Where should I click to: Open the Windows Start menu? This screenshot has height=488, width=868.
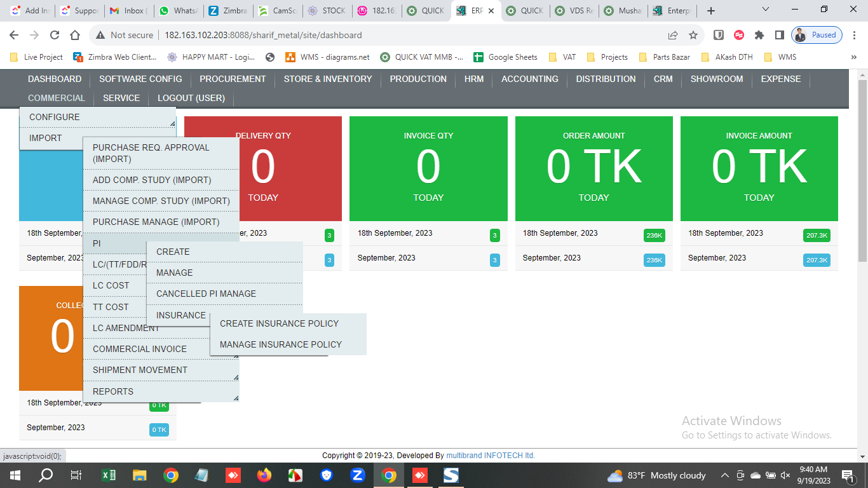coord(14,475)
